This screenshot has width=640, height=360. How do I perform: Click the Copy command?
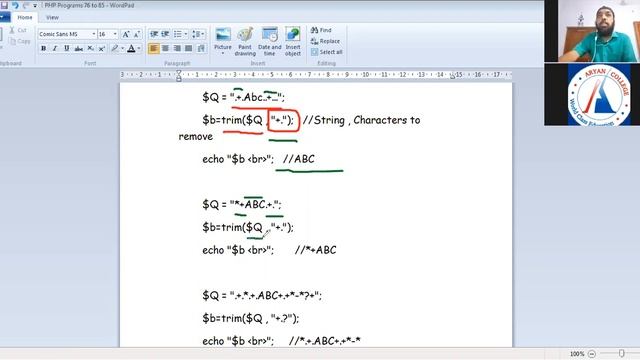pos(20,41)
